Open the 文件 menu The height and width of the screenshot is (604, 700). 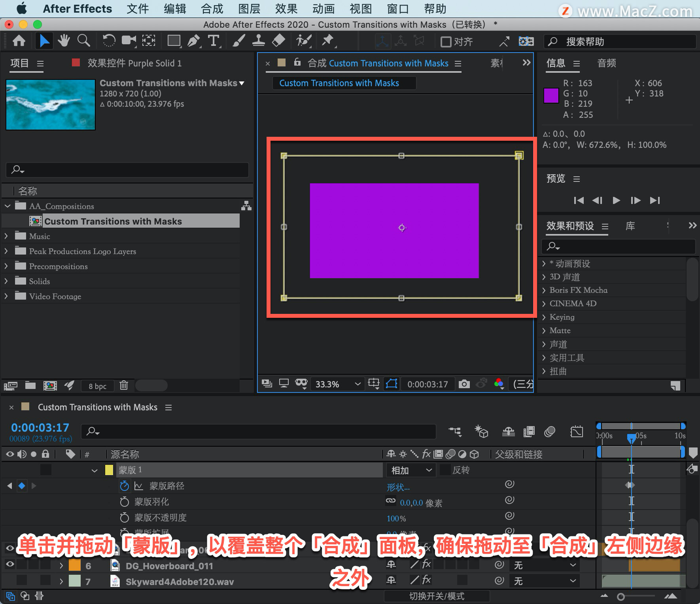click(x=138, y=9)
